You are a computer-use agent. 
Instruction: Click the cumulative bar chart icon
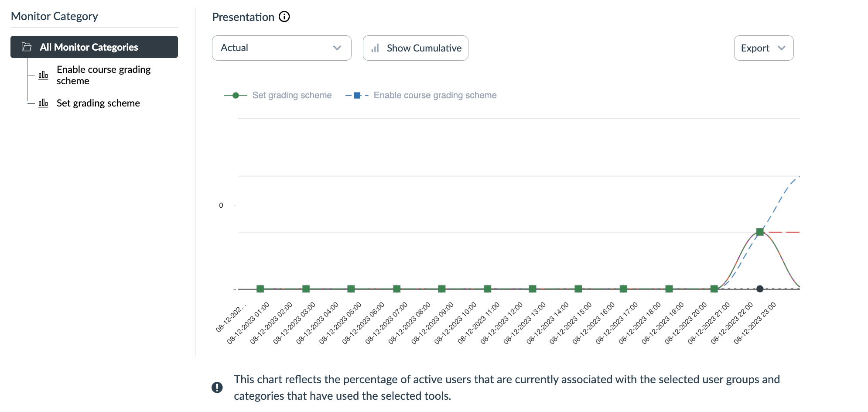[x=376, y=48]
